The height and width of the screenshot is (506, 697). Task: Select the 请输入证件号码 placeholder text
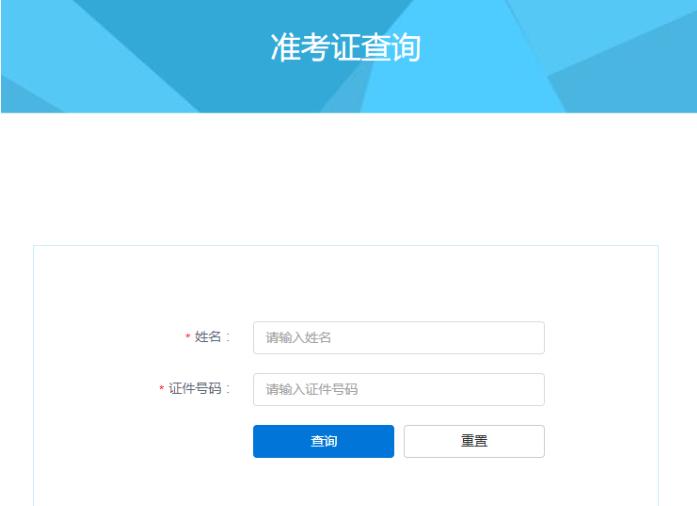(x=311, y=390)
